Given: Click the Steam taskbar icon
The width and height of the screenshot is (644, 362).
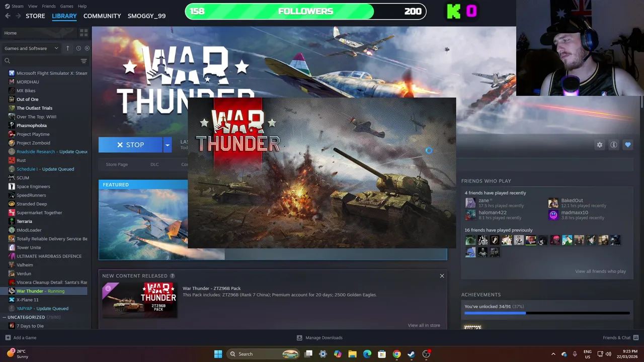Looking at the screenshot, I should click(x=411, y=354).
